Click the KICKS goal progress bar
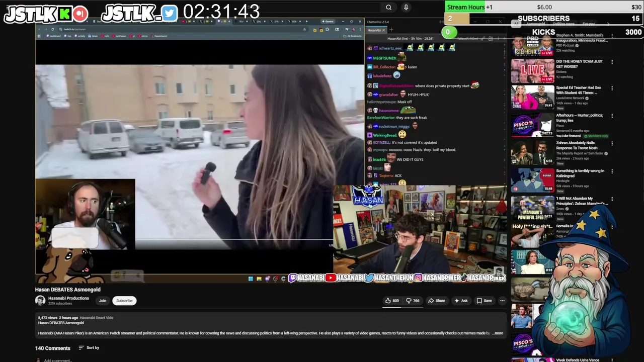The height and width of the screenshot is (362, 644). click(x=543, y=32)
